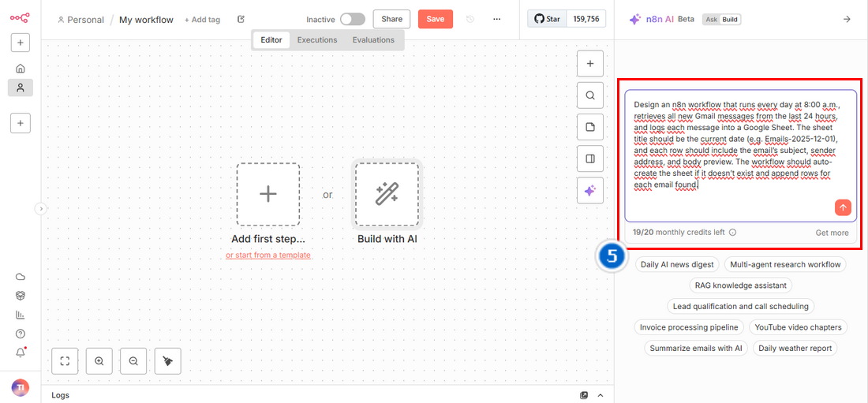Expand the collapsed left sidebar arrow
868x403 pixels.
click(x=41, y=208)
